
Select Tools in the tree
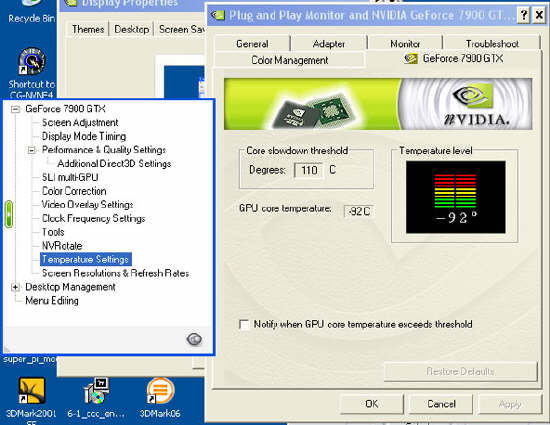pyautogui.click(x=53, y=232)
